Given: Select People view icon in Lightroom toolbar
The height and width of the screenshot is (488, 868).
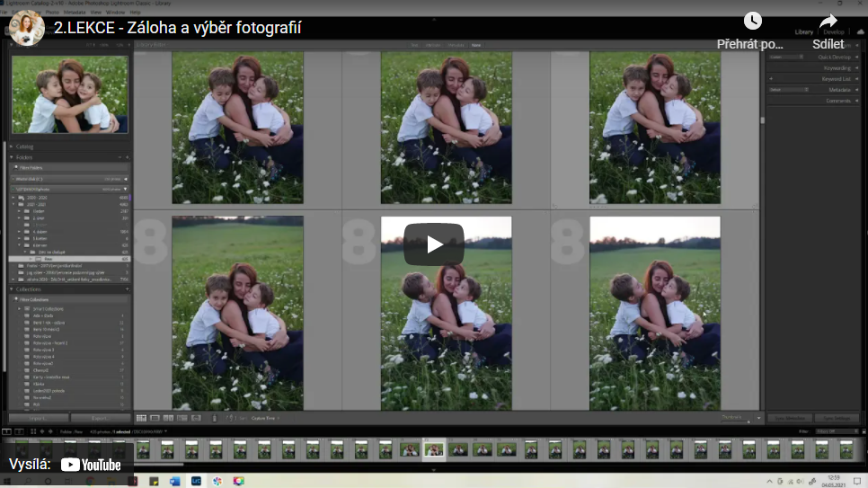Looking at the screenshot, I should 196,418.
